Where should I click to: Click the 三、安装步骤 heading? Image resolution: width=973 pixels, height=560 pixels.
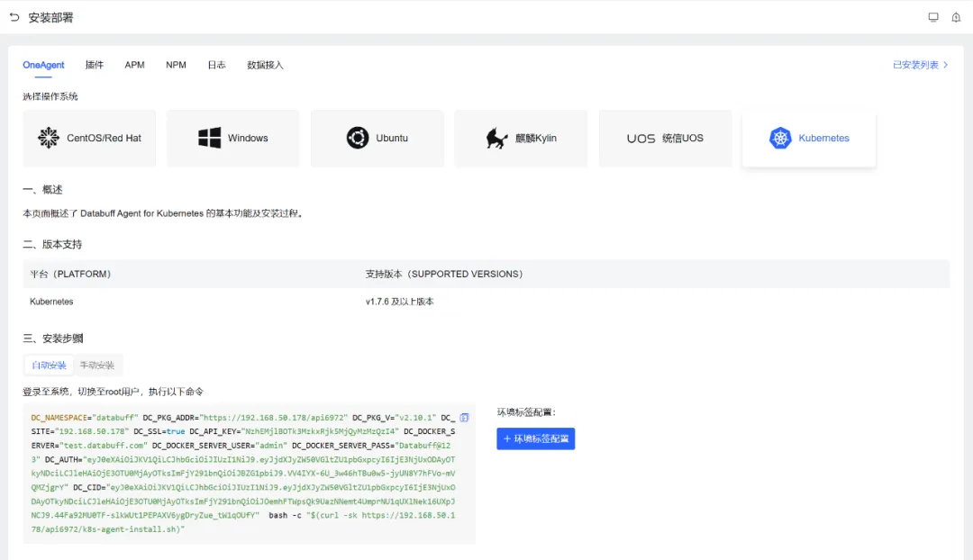click(53, 339)
